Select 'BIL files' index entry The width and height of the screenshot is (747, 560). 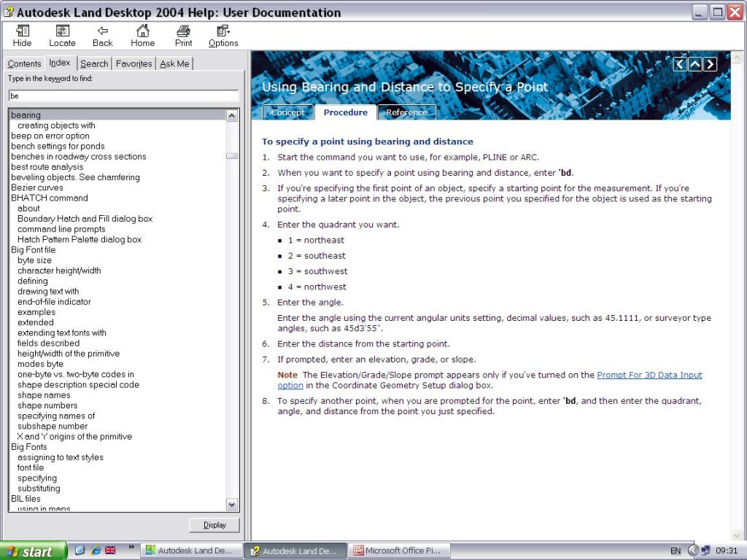point(26,499)
